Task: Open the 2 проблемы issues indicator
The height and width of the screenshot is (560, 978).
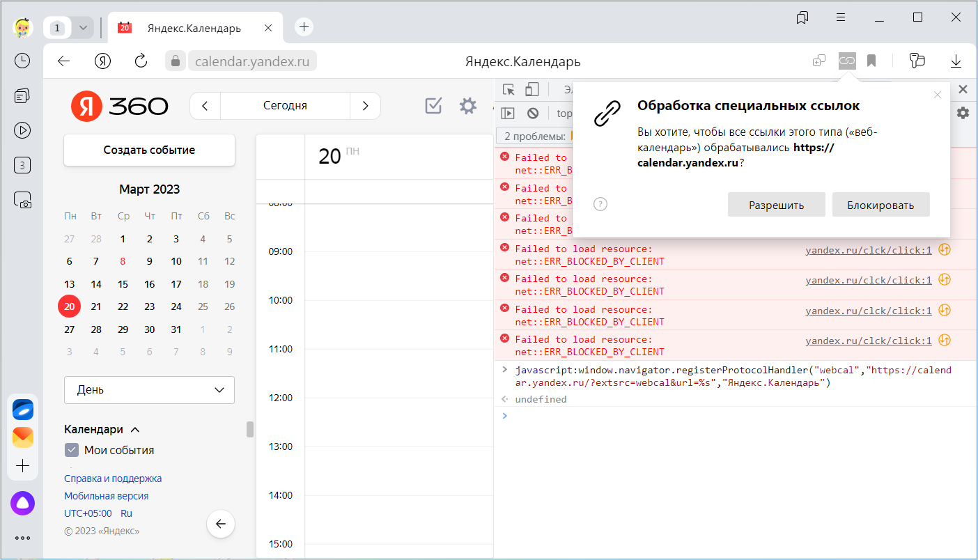Action: tap(535, 136)
